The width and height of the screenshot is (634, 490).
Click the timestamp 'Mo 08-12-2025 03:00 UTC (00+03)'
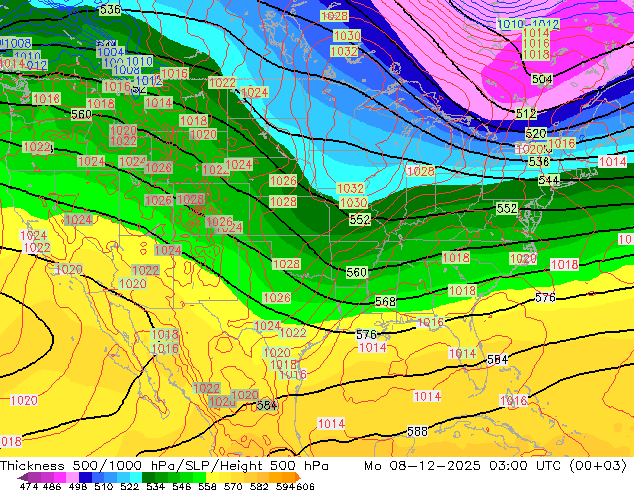pos(495,465)
